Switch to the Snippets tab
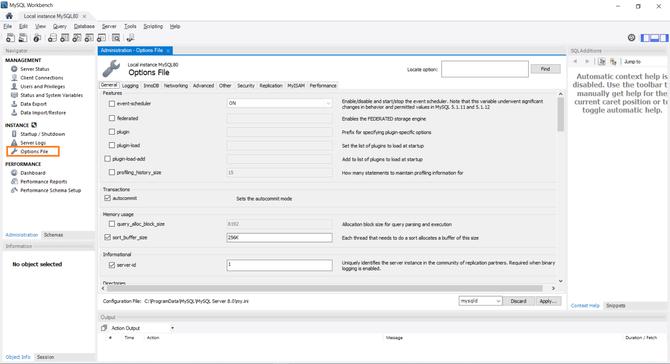The width and height of the screenshot is (670, 364). (616, 306)
